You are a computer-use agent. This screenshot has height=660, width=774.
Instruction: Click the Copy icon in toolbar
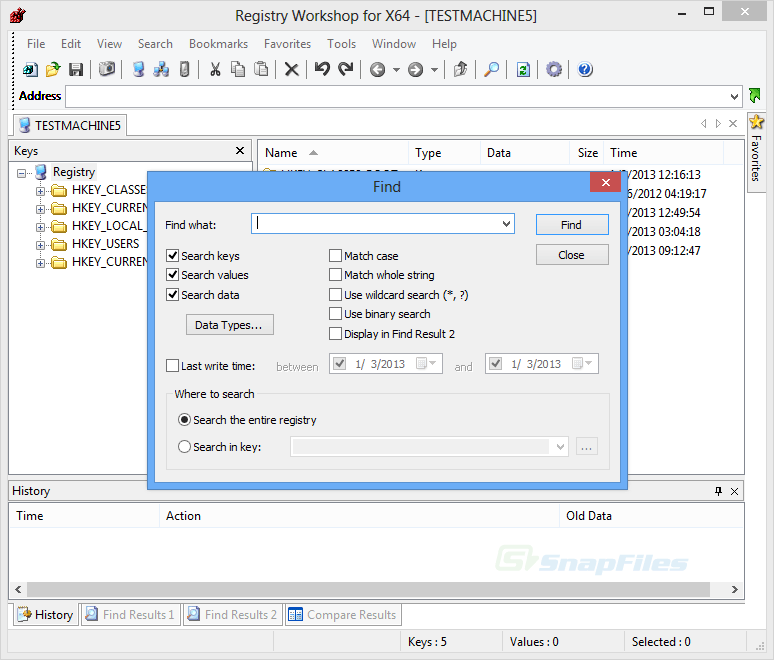coord(238,69)
